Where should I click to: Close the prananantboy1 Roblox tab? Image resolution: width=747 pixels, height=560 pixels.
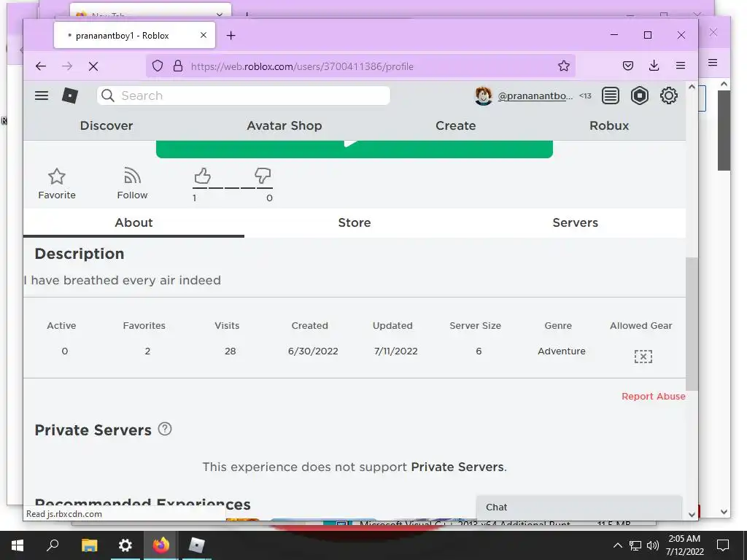204,35
